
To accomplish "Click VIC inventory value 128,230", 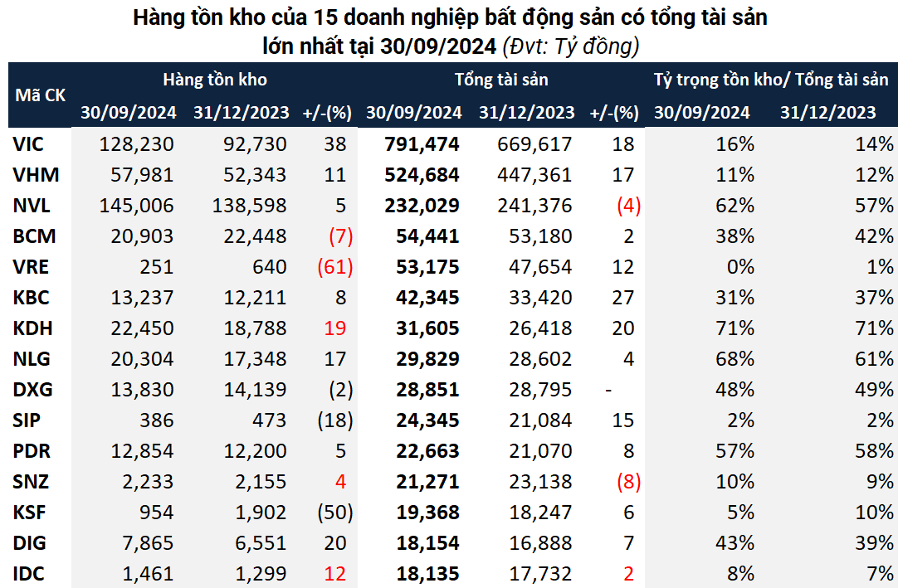I will tap(136, 143).
